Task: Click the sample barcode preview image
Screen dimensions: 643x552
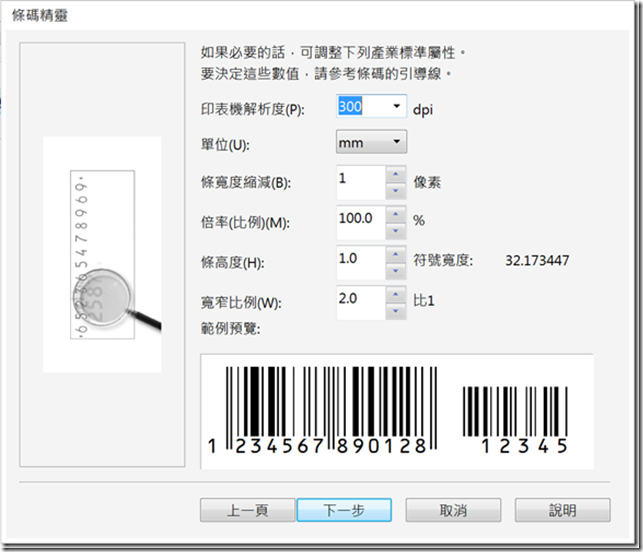Action: (x=397, y=411)
